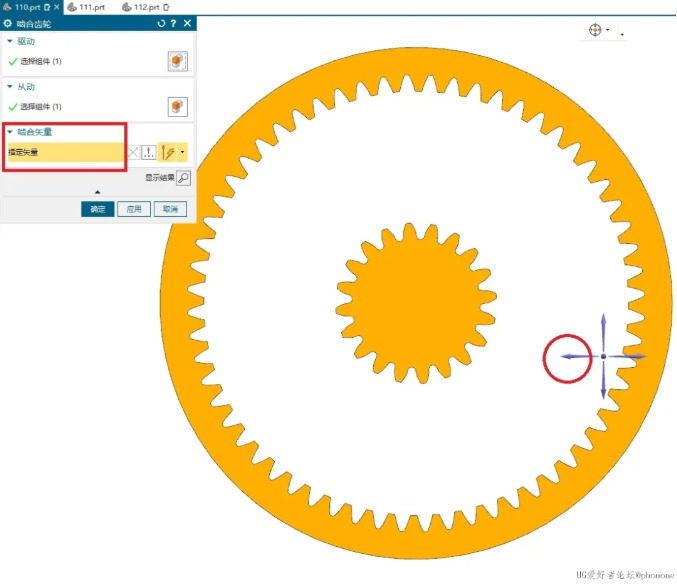The image size is (677, 584).
Task: Collapse the 驱动 section
Action: tap(10, 41)
